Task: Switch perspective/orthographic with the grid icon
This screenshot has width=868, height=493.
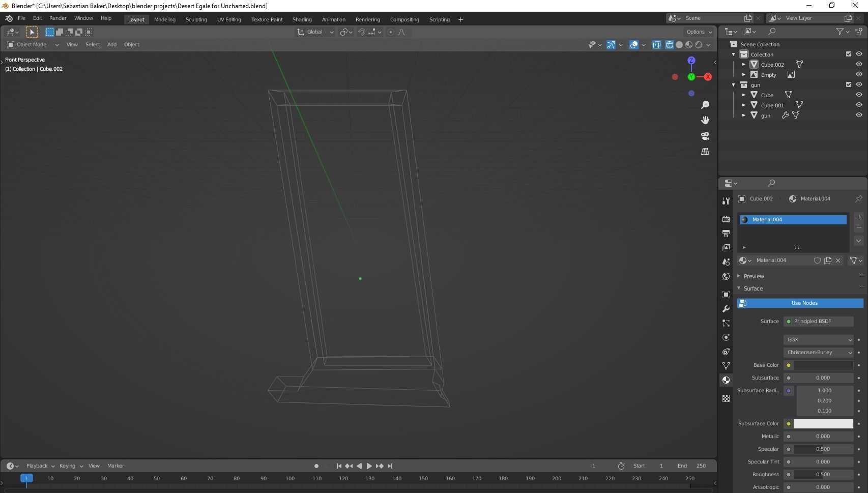Action: (705, 152)
